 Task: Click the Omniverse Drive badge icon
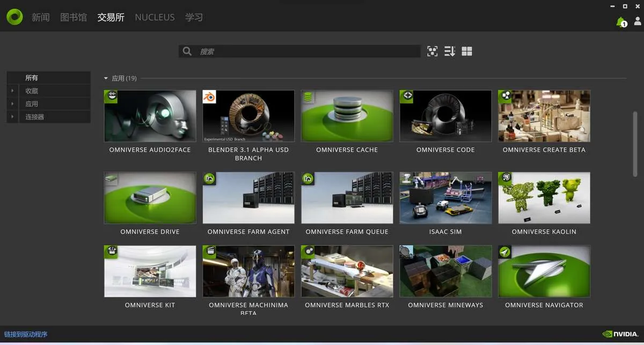(x=111, y=178)
